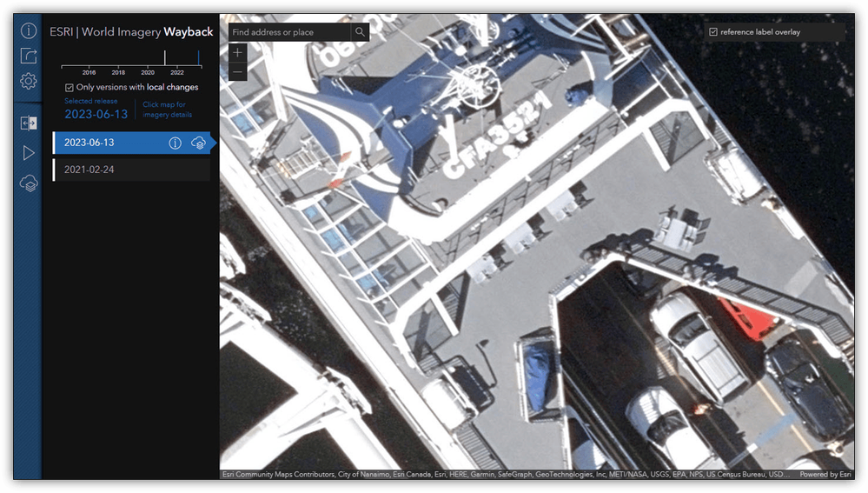This screenshot has height=493, width=868.
Task: Open the About info icon in sidebar
Action: [28, 30]
